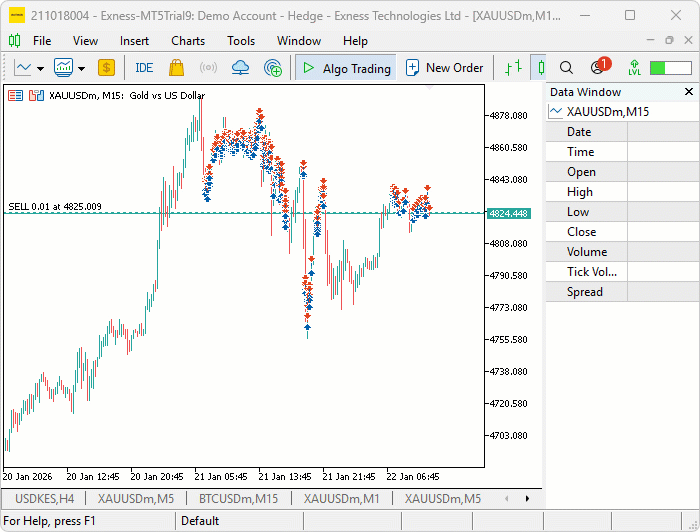Click the yellow dollar trading icon
This screenshot has height=532, width=700.
(x=106, y=68)
